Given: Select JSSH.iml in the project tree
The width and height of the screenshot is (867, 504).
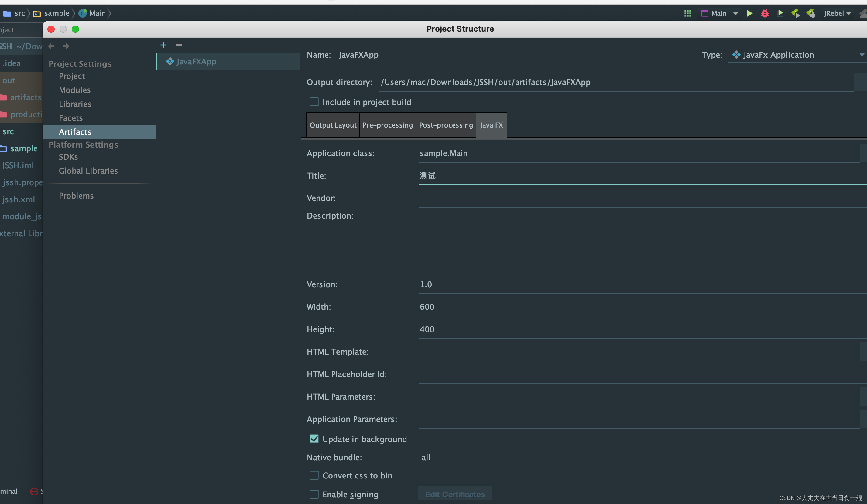Looking at the screenshot, I should point(18,165).
